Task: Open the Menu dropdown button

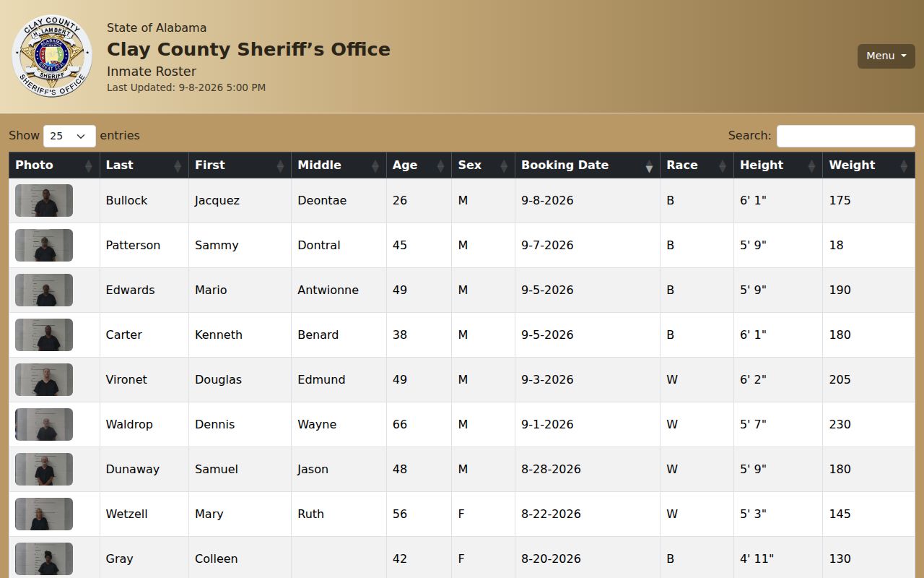Action: click(886, 56)
